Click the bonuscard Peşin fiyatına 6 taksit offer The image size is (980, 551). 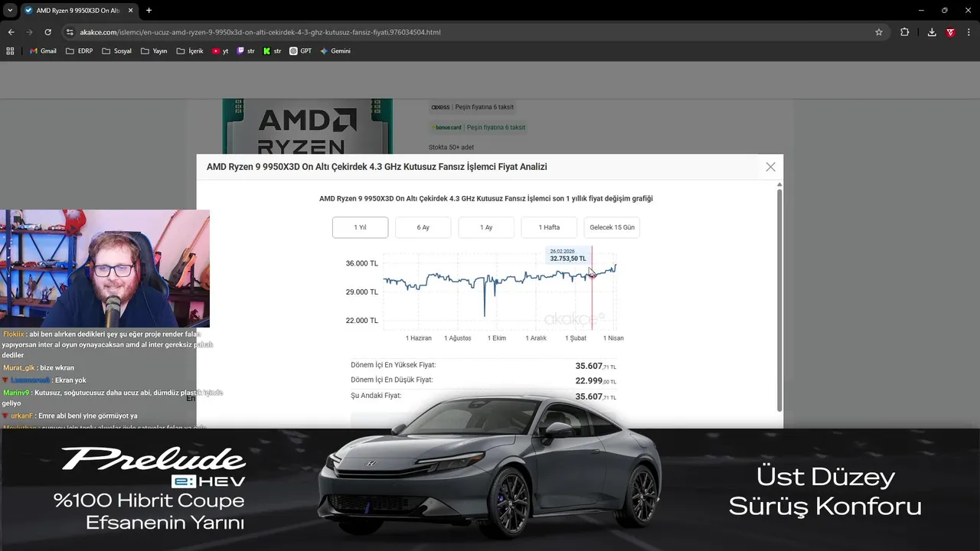click(478, 128)
